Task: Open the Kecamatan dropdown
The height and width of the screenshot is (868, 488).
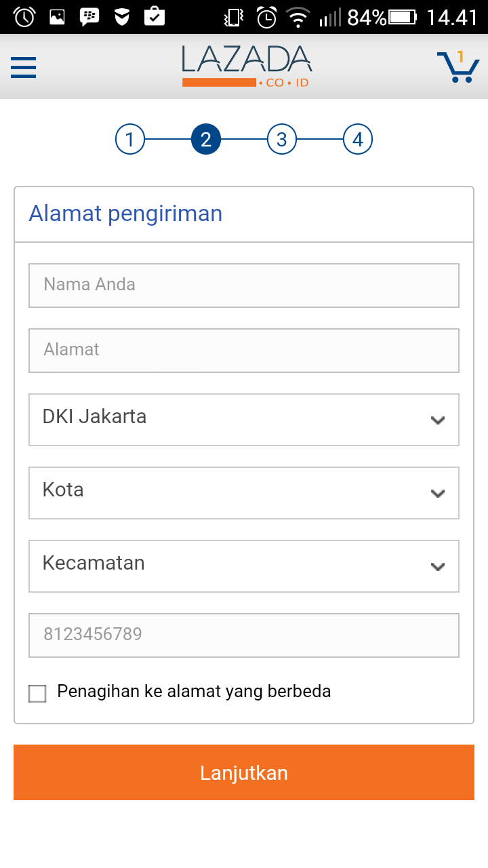Action: coord(244,566)
